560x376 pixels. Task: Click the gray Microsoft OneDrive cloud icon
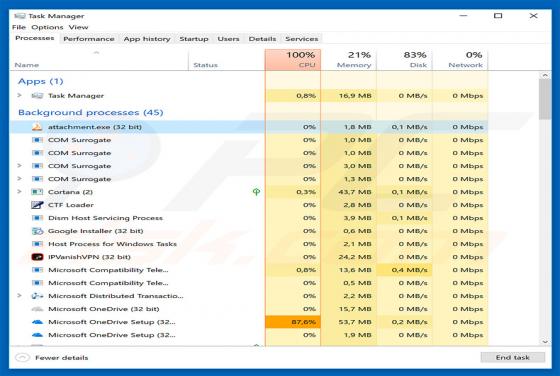click(37, 309)
